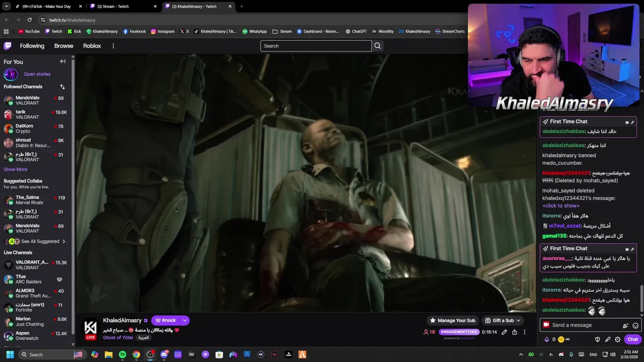
Task: Click the magnifier search button
Action: [377, 46]
